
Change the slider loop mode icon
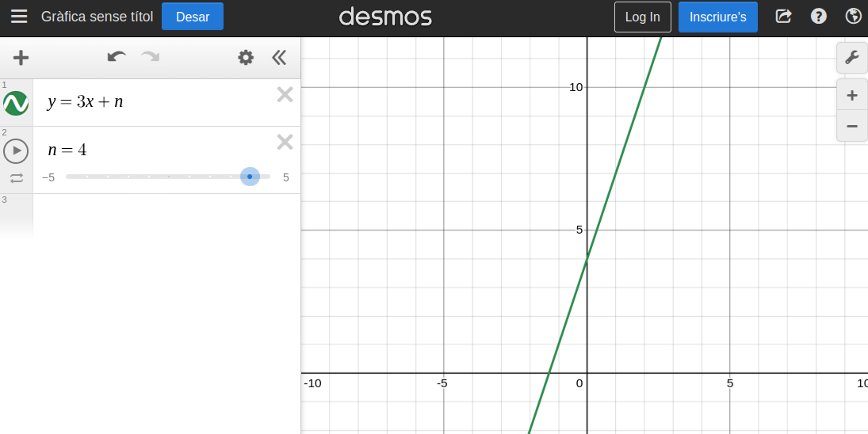tap(17, 178)
